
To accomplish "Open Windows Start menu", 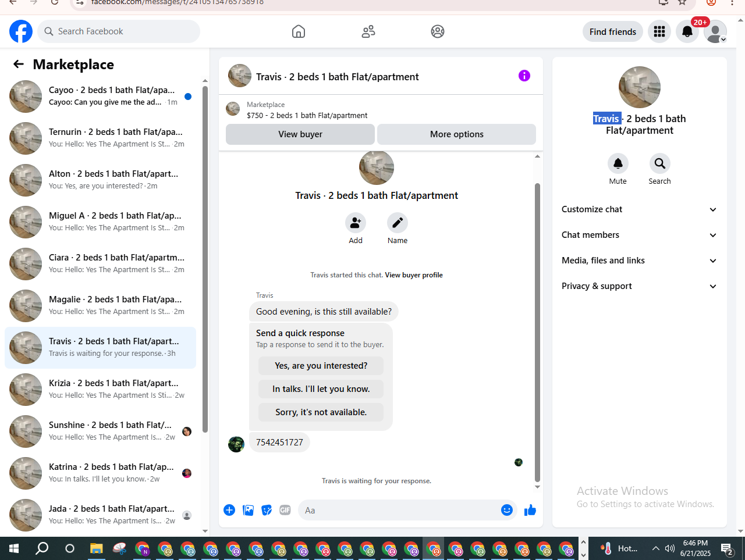I will point(14,548).
